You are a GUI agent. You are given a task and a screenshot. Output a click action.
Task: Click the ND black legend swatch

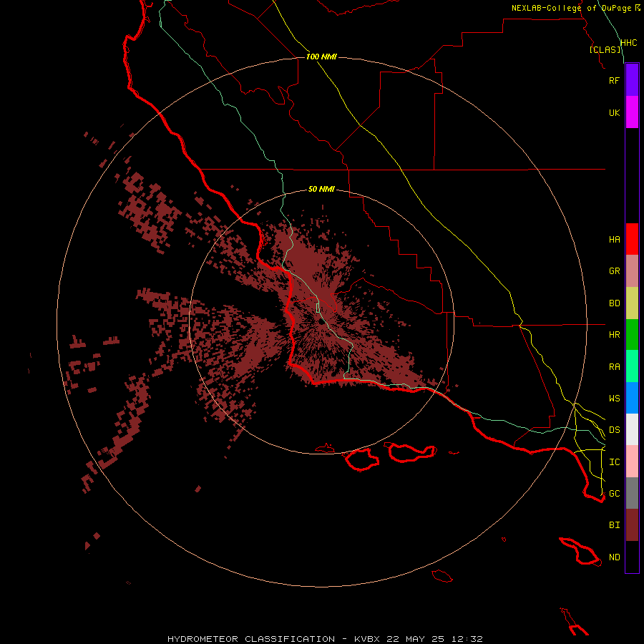(632, 557)
